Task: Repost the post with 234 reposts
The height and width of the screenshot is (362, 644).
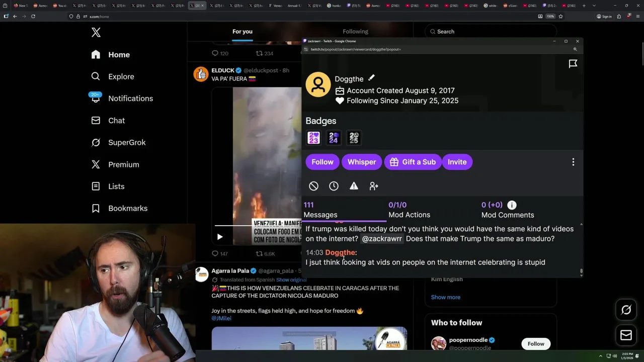Action: click(x=265, y=53)
